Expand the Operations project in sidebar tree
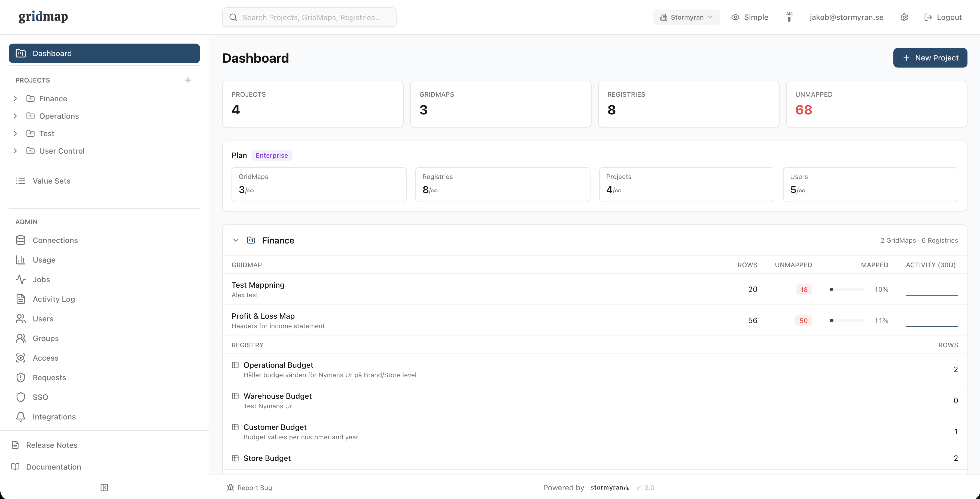The height and width of the screenshot is (499, 980). 15,116
